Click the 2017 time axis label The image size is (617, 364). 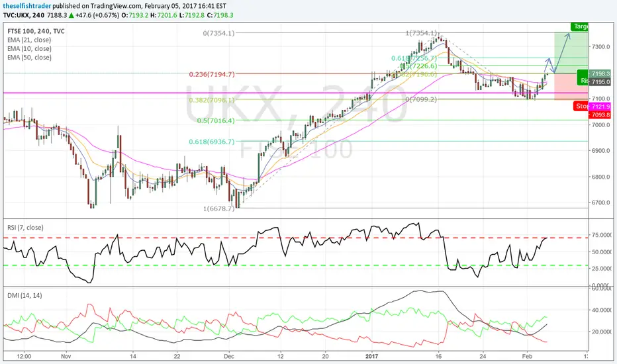coord(371,357)
